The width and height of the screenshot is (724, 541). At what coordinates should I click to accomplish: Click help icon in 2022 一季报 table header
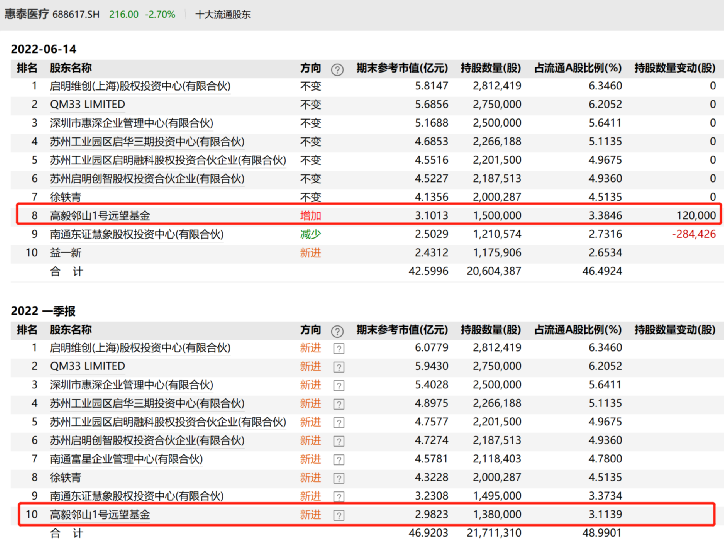(x=337, y=330)
